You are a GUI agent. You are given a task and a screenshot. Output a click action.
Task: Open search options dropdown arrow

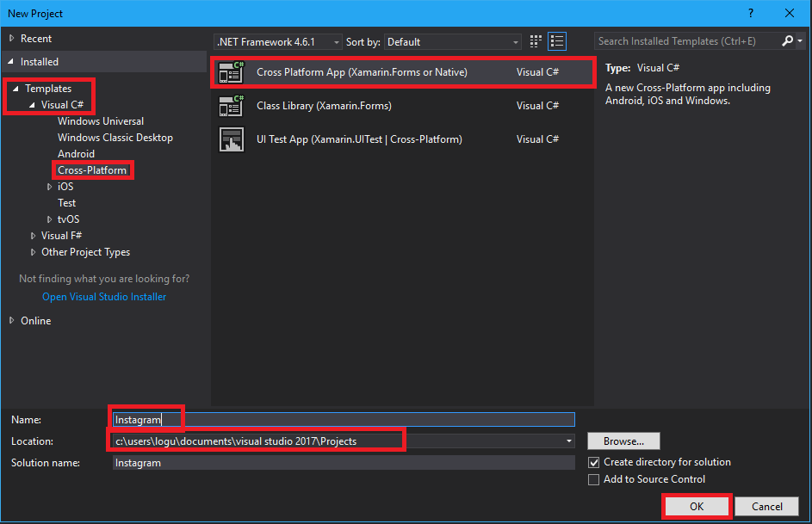click(800, 40)
